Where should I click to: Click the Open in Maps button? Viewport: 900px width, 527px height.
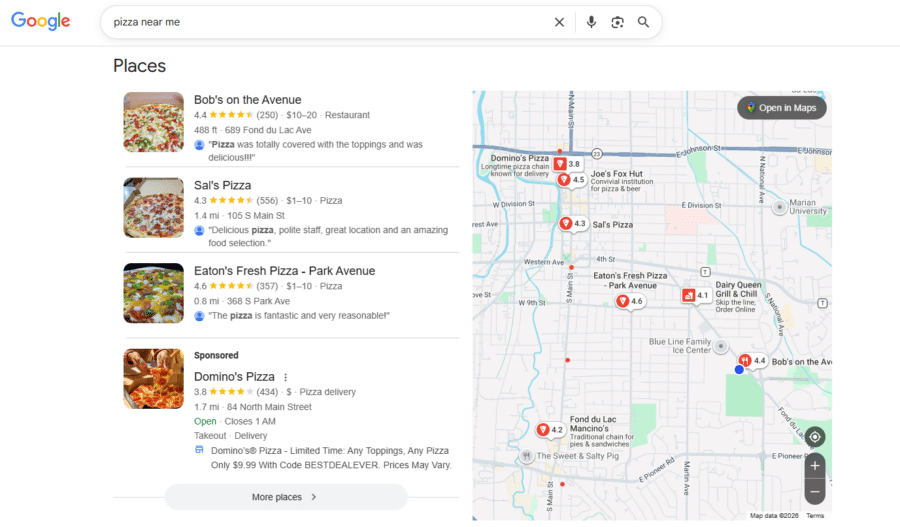782,108
